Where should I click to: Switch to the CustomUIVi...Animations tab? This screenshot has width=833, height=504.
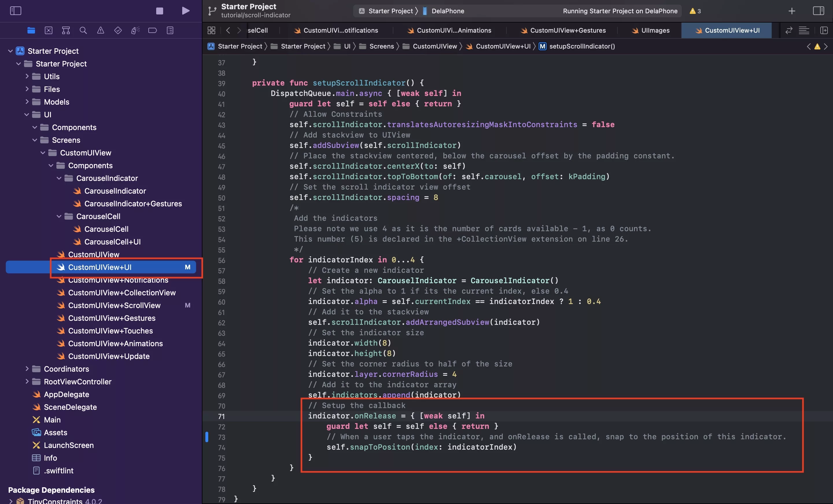click(x=449, y=30)
